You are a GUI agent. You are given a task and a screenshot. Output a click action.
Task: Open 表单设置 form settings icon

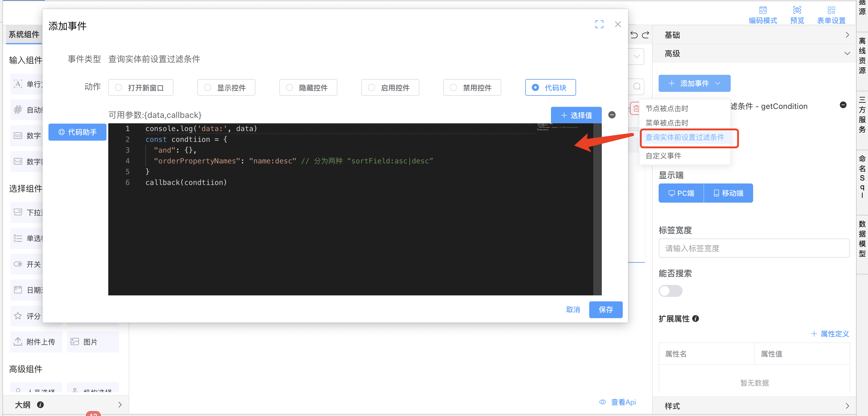click(831, 10)
